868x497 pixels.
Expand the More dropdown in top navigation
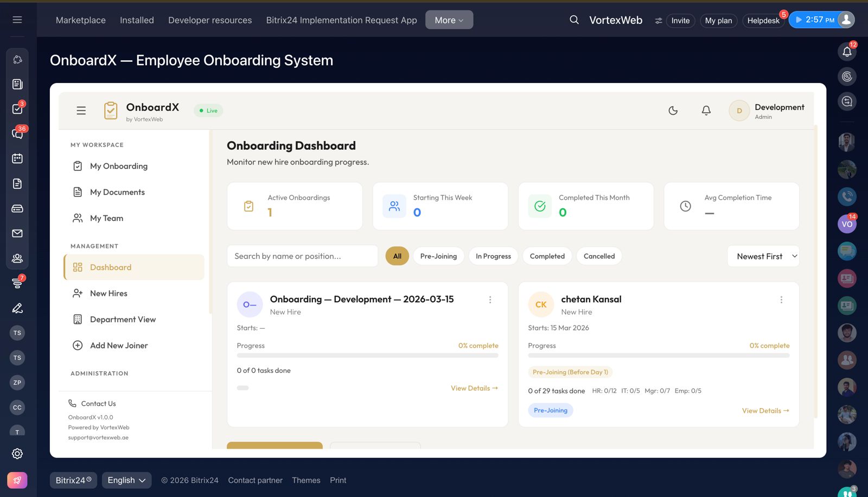coord(449,20)
